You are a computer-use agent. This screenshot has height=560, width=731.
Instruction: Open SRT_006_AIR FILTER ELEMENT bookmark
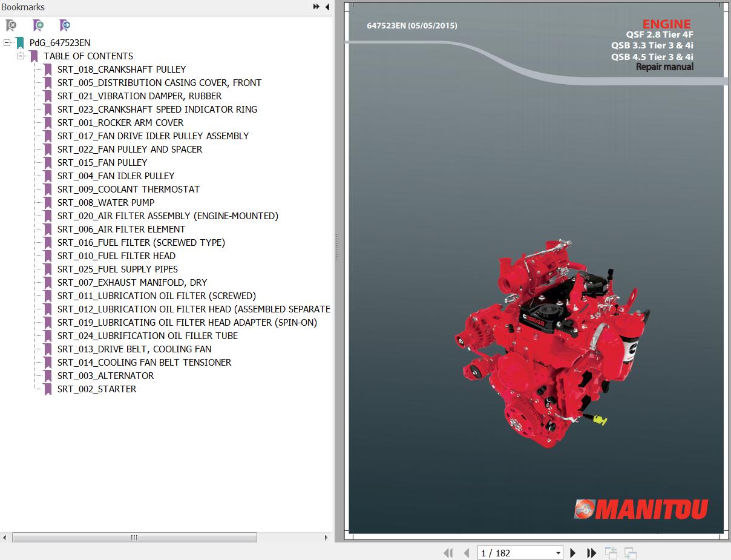click(x=122, y=229)
